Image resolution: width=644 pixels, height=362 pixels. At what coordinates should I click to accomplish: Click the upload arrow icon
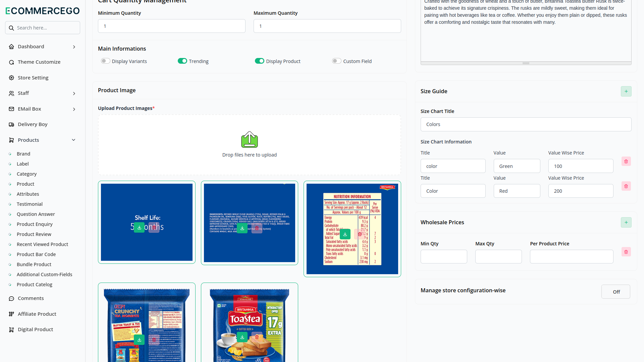click(x=250, y=139)
